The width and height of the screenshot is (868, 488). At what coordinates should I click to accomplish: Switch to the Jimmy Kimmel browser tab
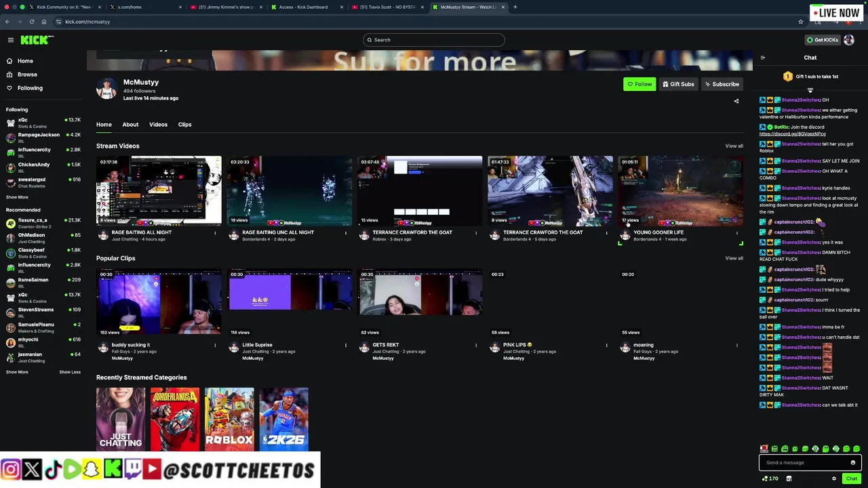tap(226, 7)
